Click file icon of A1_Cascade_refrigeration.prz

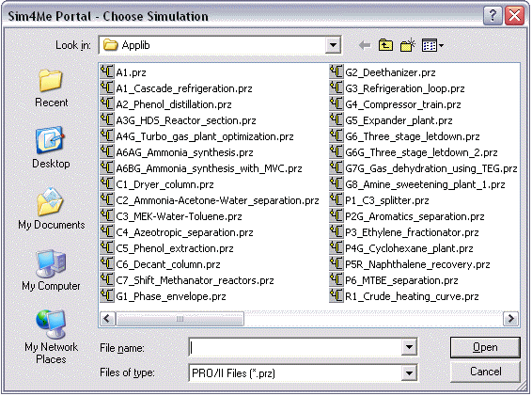pos(107,87)
